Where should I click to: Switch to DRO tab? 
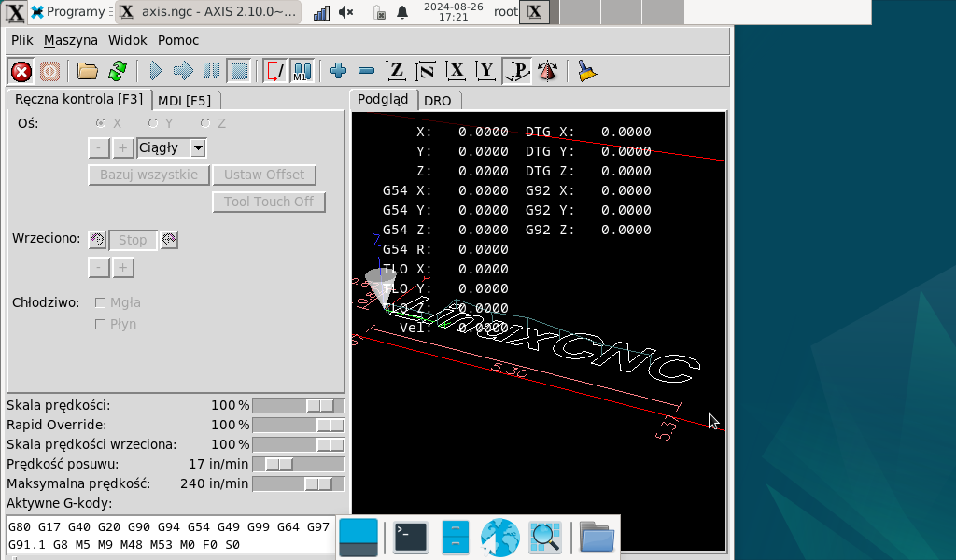click(x=438, y=101)
